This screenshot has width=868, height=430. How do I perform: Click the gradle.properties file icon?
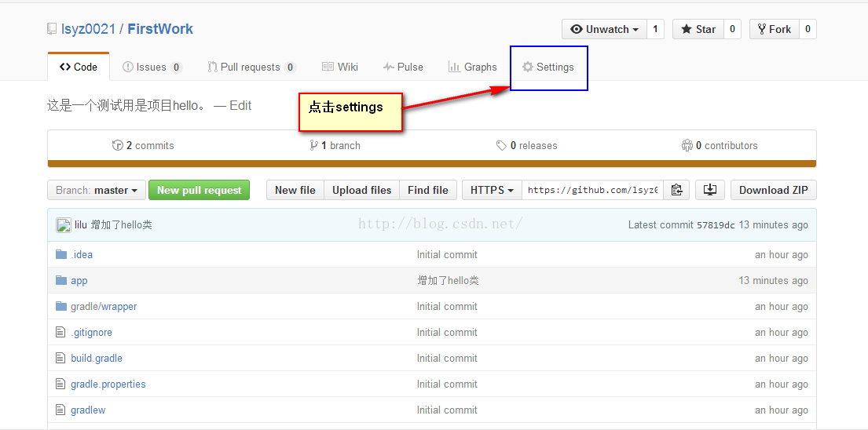click(60, 384)
